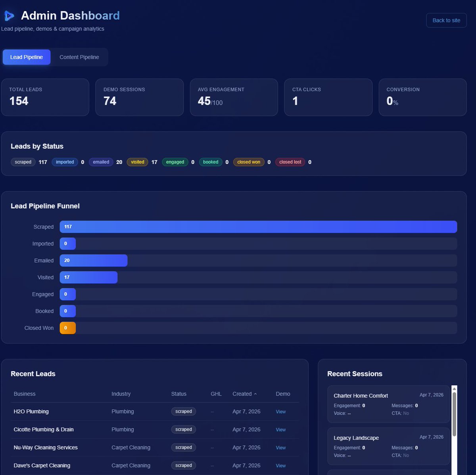Select the Conversion stat card
This screenshot has height=475, width=476.
(x=423, y=97)
